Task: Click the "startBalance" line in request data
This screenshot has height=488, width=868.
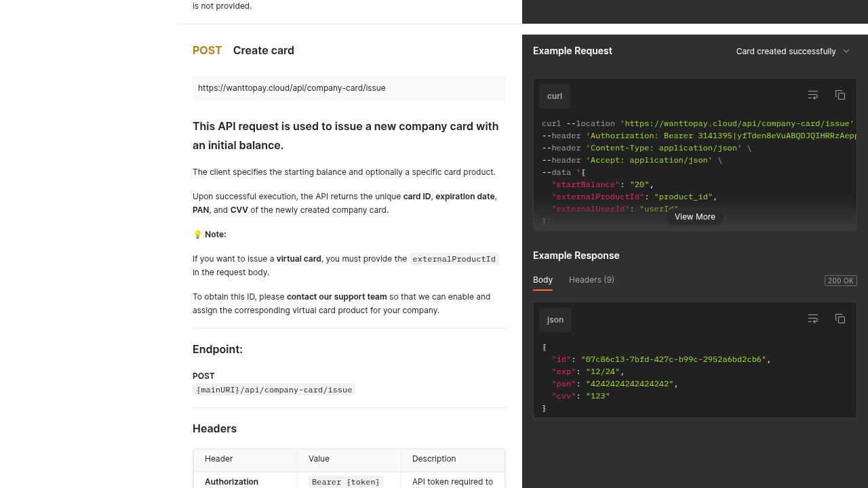Action: [603, 185]
